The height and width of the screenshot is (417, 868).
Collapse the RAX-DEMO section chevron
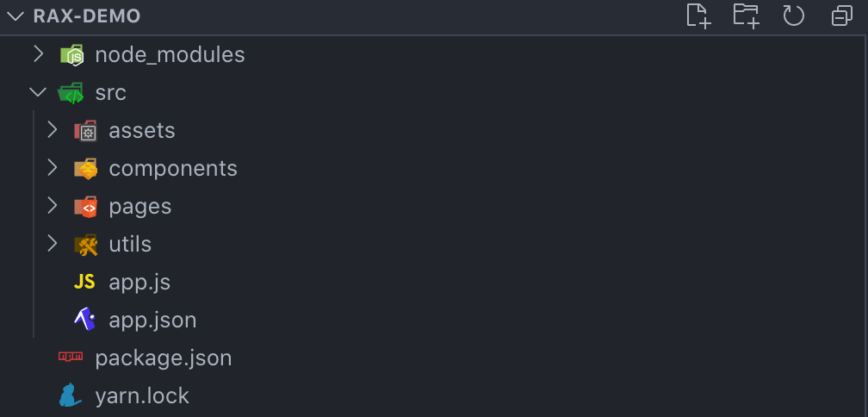[x=15, y=16]
